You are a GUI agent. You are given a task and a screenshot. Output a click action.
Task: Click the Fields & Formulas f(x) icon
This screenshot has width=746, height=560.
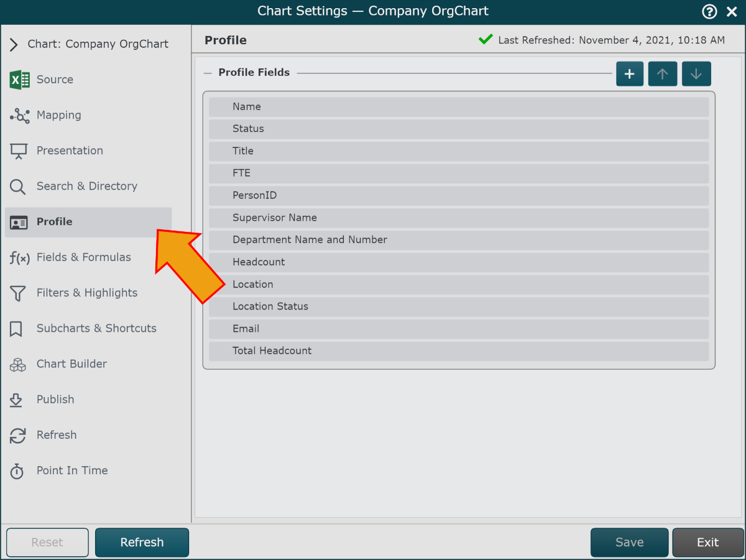[19, 258]
